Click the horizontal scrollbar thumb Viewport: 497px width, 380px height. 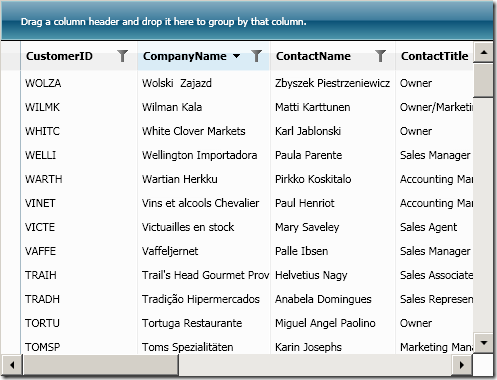point(101,365)
